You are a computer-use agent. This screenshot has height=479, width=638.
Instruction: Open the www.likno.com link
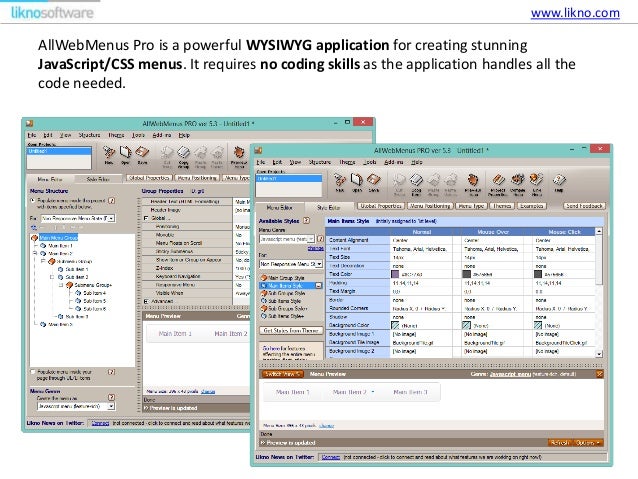(x=575, y=13)
